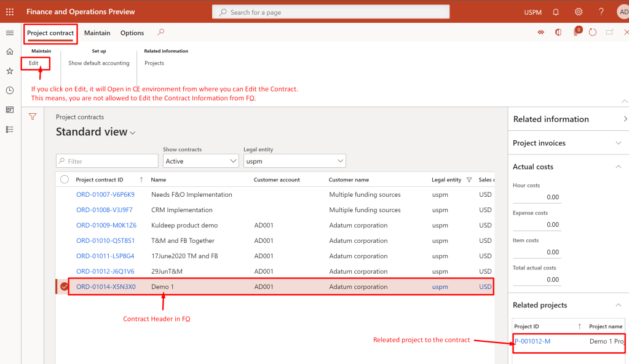Click the help question mark icon
The height and width of the screenshot is (364, 629).
click(x=601, y=12)
